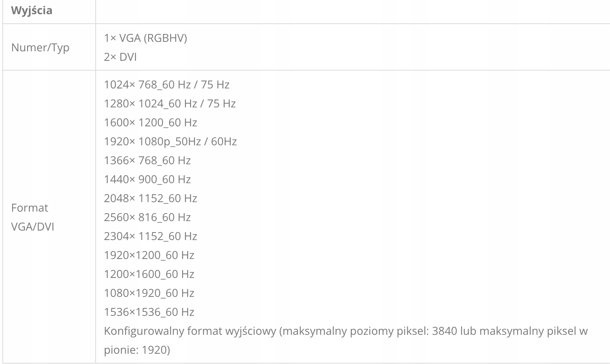Click the 1440× 900_60 Hz line

[147, 179]
